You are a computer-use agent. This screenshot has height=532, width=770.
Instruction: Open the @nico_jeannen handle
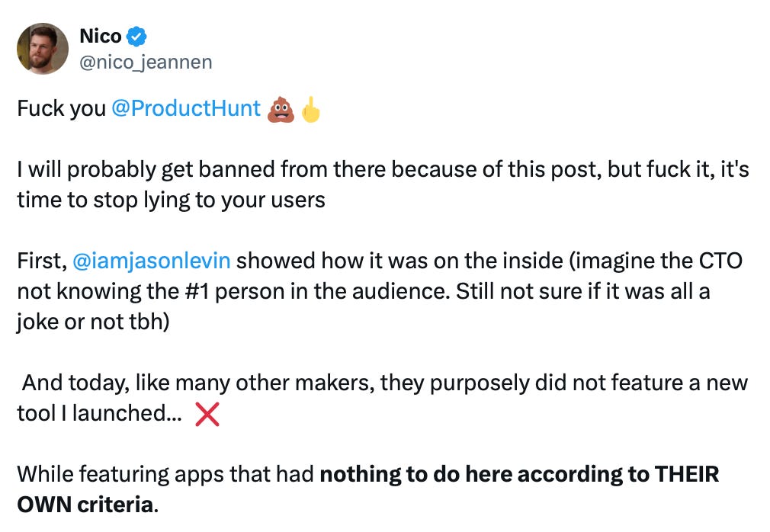pos(146,62)
